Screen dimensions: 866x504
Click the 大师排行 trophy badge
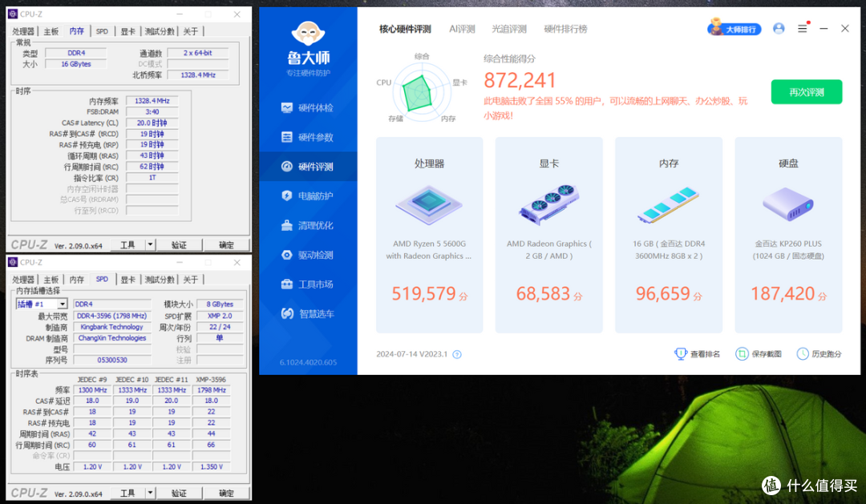734,28
